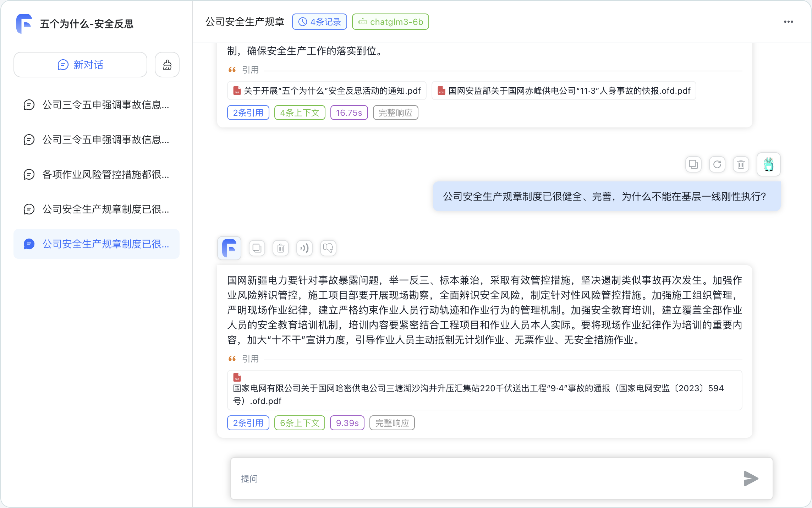
Task: Open the three-dot more options menu
Action: (788, 22)
